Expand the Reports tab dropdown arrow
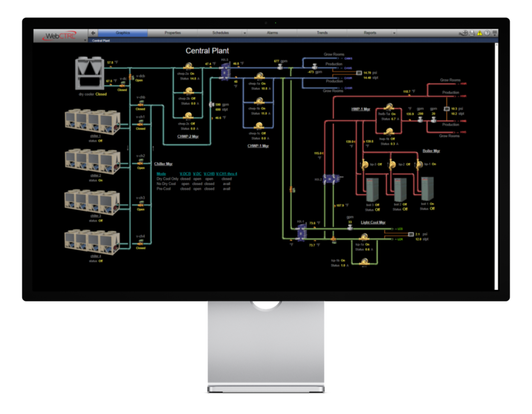The height and width of the screenshot is (414, 532). (394, 33)
